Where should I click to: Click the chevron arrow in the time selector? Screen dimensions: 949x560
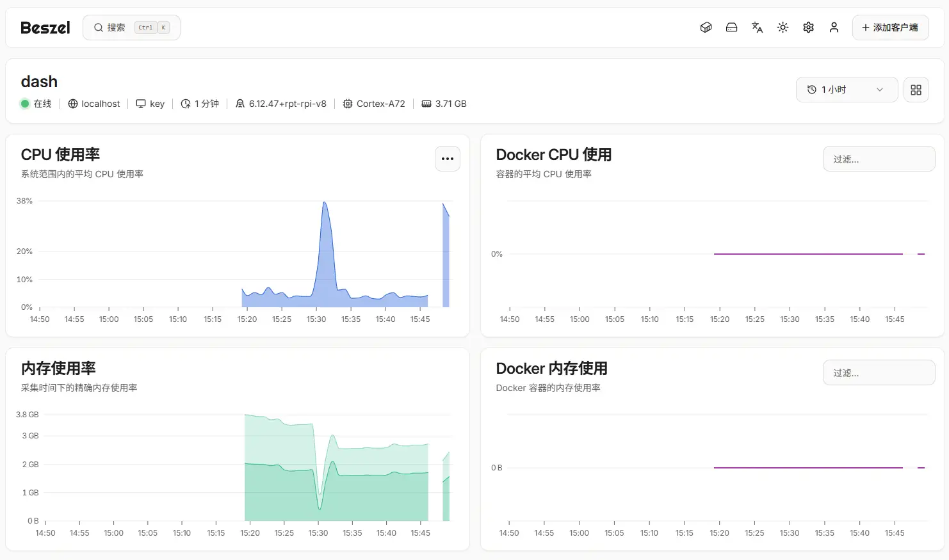(880, 90)
